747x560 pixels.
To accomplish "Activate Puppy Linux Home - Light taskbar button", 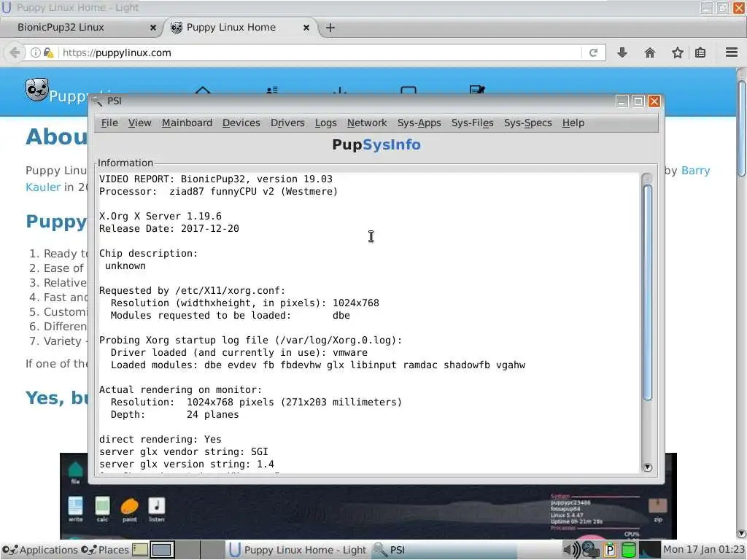I will tap(298, 550).
